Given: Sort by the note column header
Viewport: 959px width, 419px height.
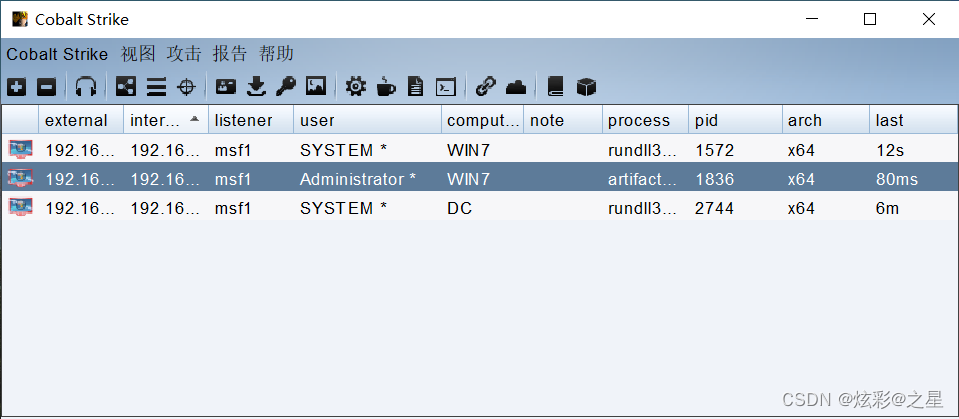Looking at the screenshot, I should click(563, 120).
